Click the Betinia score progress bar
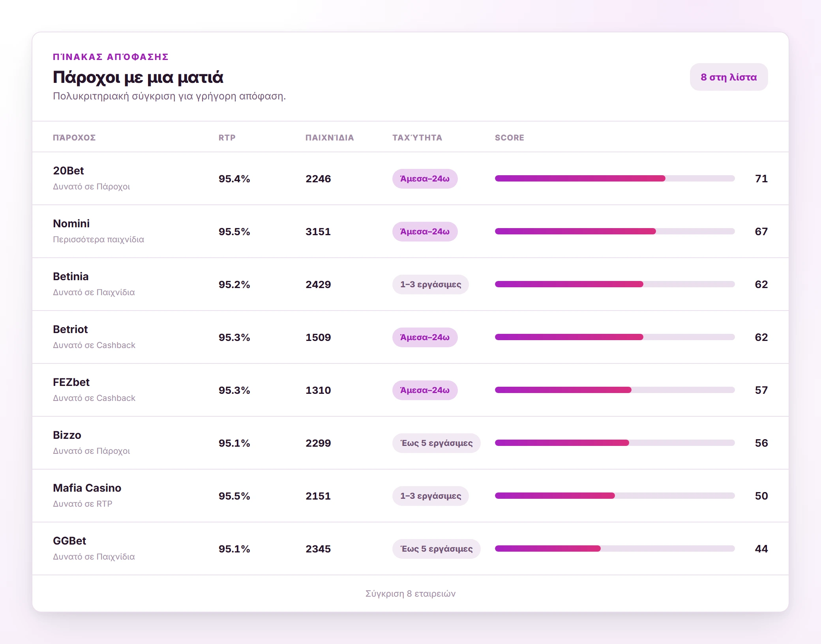 pos(615,284)
